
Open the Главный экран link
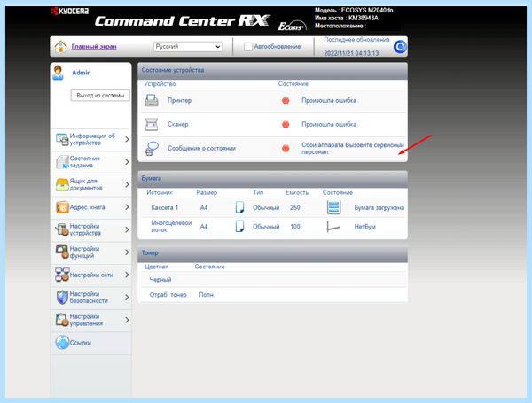click(94, 46)
